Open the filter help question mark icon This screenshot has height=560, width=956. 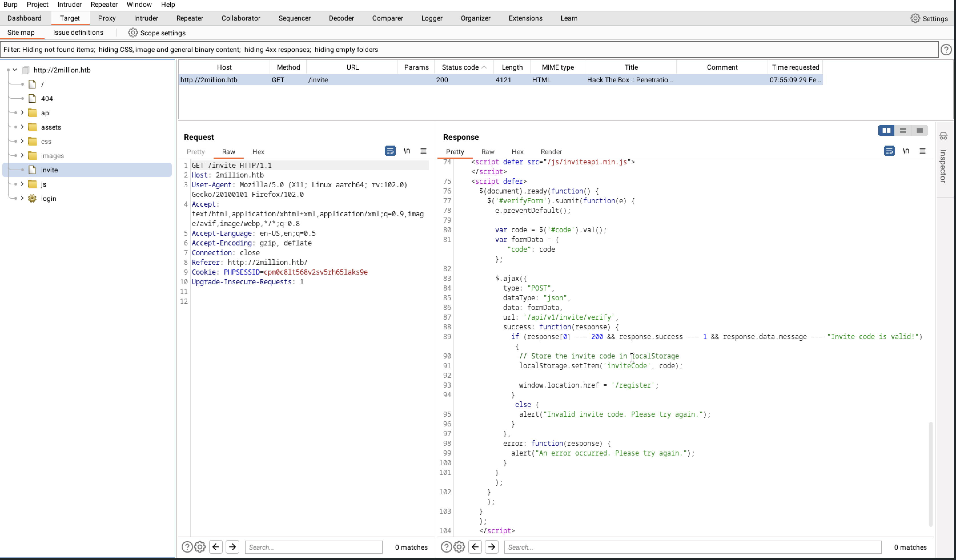tap(946, 50)
